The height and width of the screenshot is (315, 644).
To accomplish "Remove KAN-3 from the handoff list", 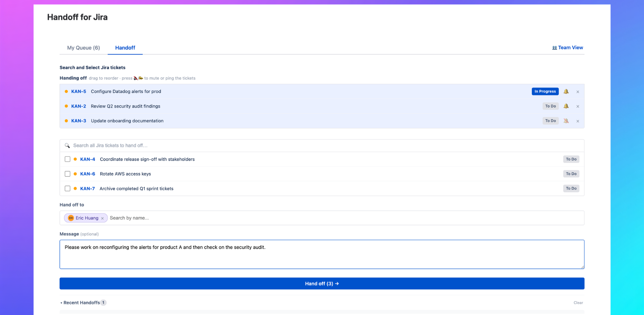I will (578, 121).
